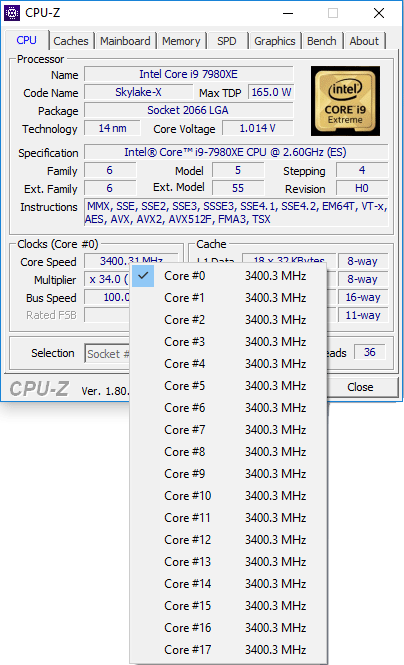Choose Core #7 clock entry
This screenshot has width=404, height=665.
[x=228, y=430]
